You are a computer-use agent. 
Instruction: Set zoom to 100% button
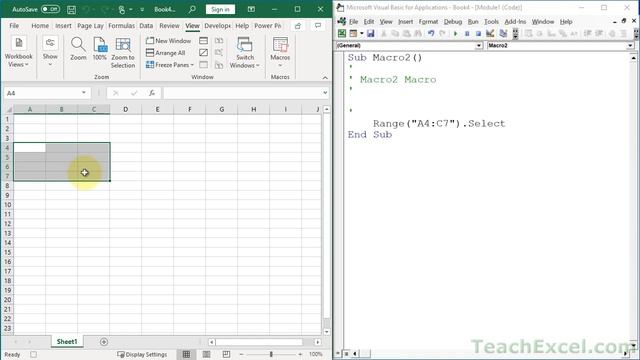(x=100, y=49)
